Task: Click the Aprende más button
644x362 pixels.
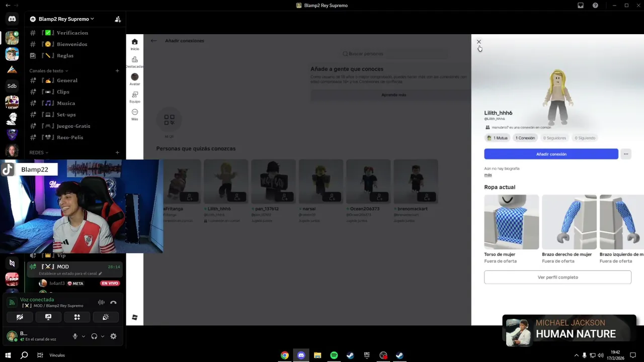Action: (x=393, y=95)
